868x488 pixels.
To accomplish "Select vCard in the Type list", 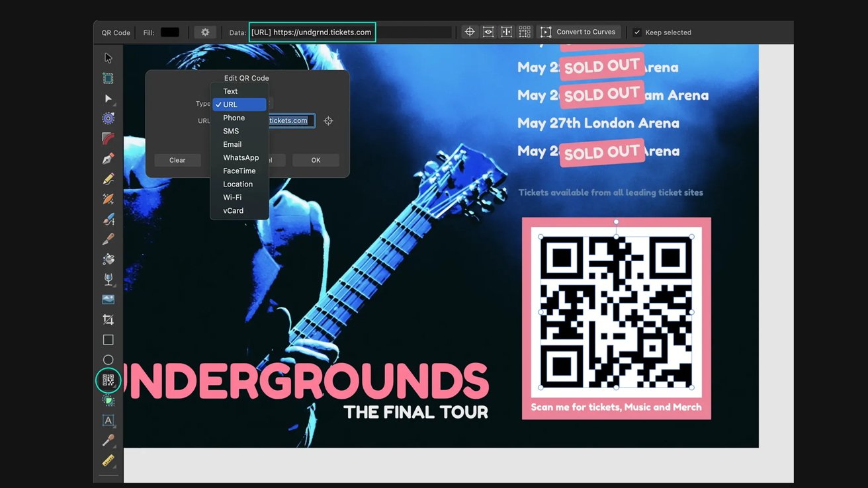I will pos(233,210).
